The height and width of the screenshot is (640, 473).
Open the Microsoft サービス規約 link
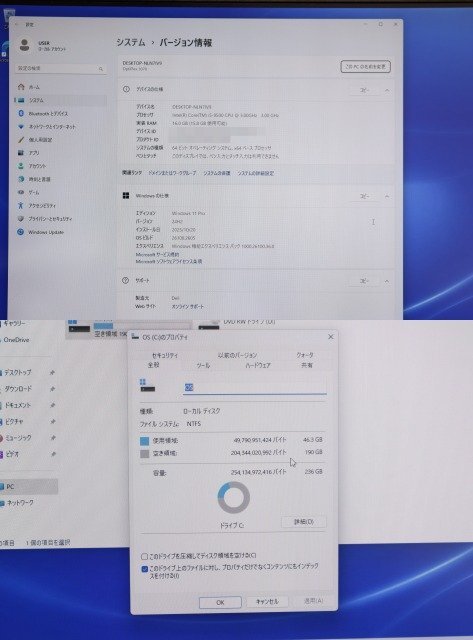pyautogui.click(x=157, y=254)
